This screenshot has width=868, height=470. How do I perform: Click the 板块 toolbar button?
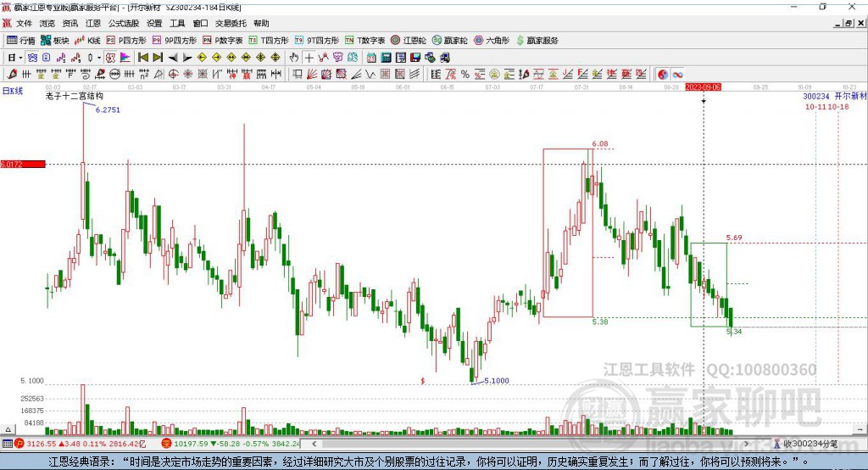[54, 41]
